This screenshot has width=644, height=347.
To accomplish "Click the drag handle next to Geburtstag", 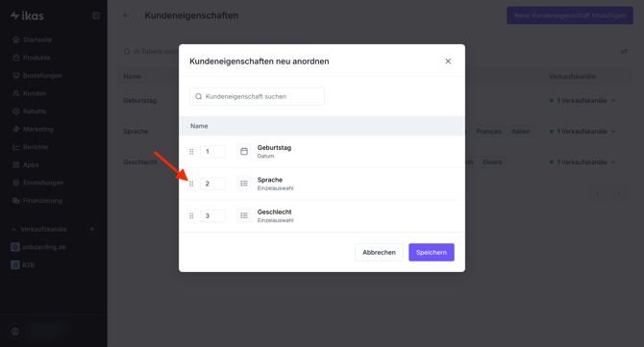I will coord(191,152).
